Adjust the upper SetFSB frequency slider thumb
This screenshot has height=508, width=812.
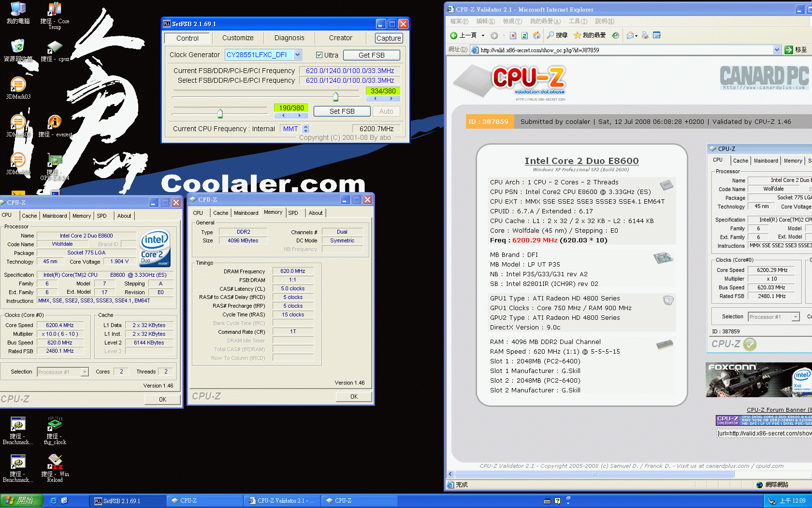336,96
